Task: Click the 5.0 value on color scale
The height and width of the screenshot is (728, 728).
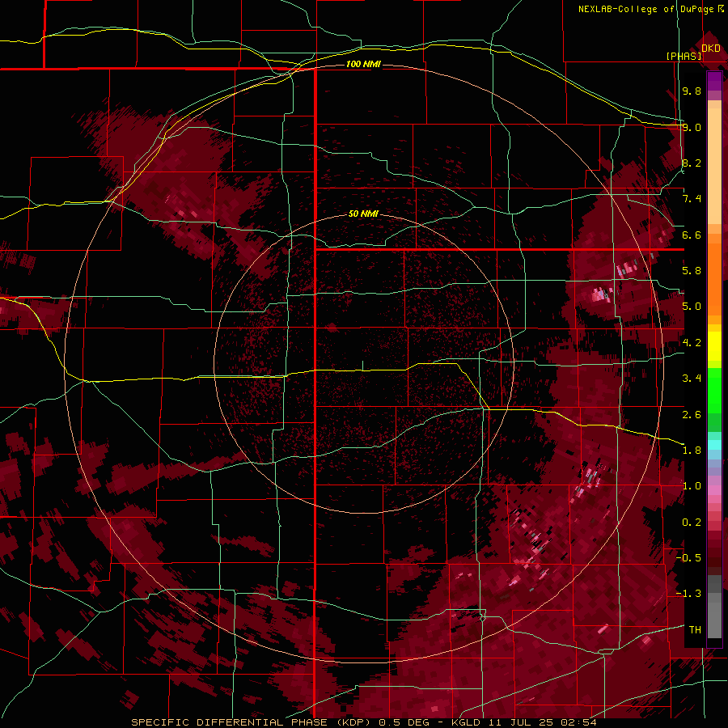Action: (692, 307)
